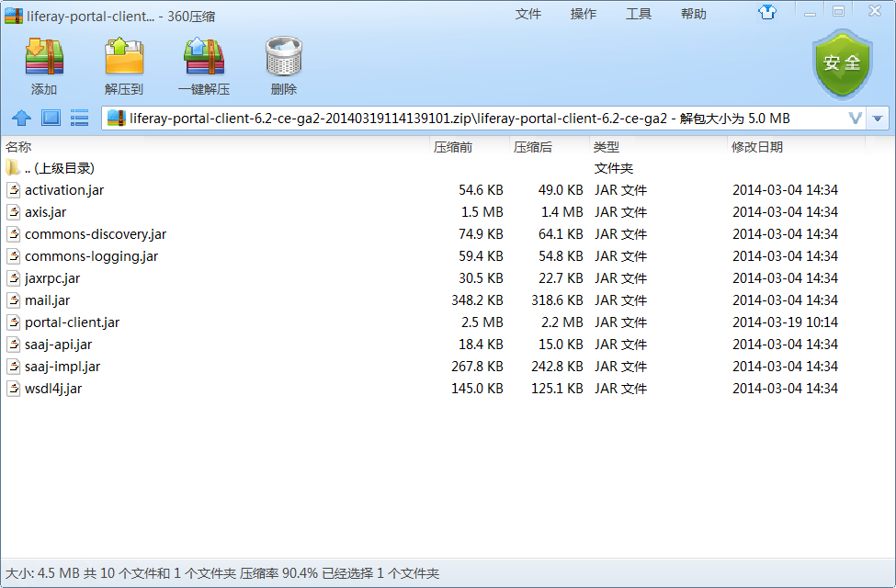The width and height of the screenshot is (896, 588).
Task: Click the 解压到 (Extract to) icon
Action: tap(124, 56)
